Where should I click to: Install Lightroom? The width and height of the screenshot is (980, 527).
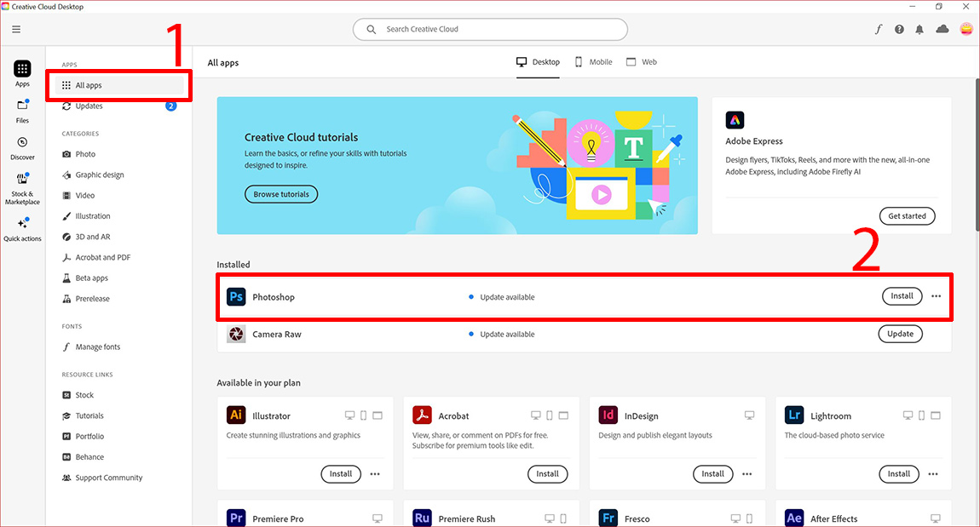click(x=899, y=474)
